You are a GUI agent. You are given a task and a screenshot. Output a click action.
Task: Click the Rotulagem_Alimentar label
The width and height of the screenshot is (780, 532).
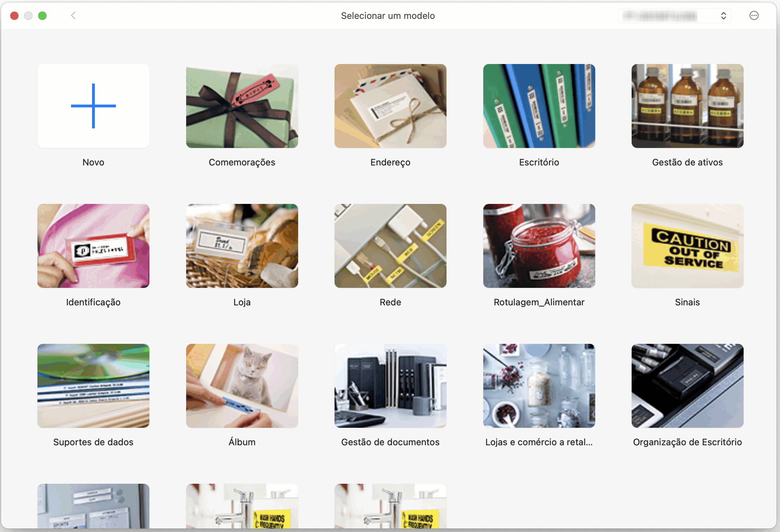[539, 303]
